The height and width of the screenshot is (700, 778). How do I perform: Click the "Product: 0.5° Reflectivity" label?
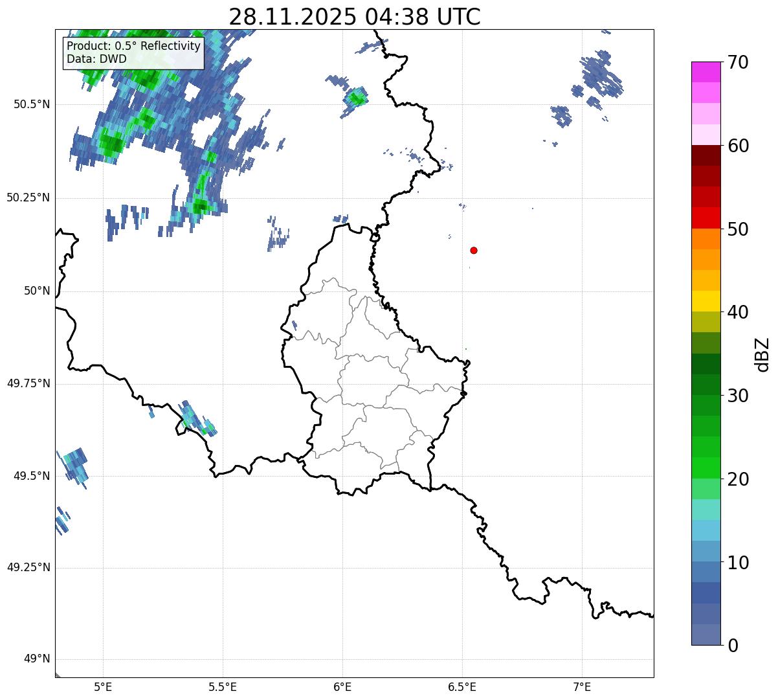(134, 47)
